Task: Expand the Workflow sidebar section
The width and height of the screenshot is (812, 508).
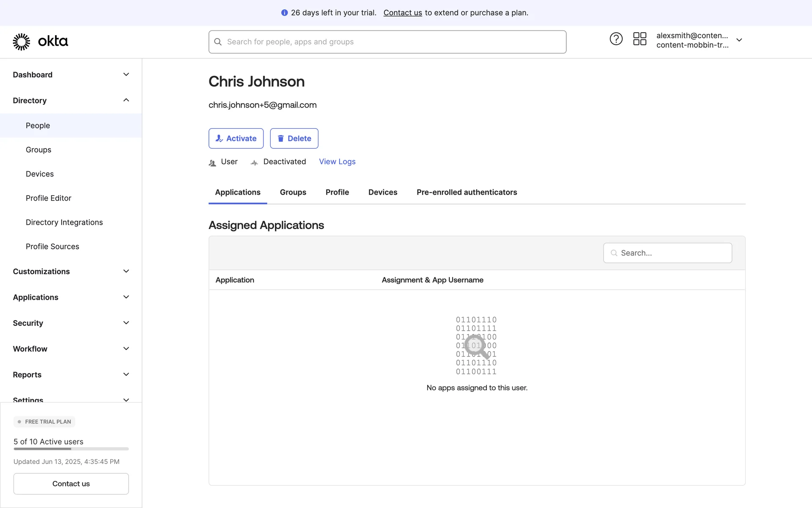Action: click(126, 349)
